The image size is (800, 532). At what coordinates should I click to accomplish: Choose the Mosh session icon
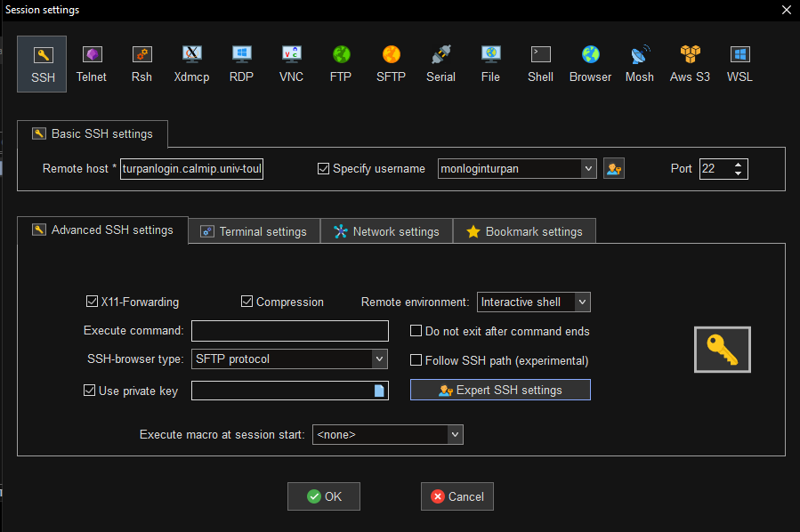click(x=640, y=62)
